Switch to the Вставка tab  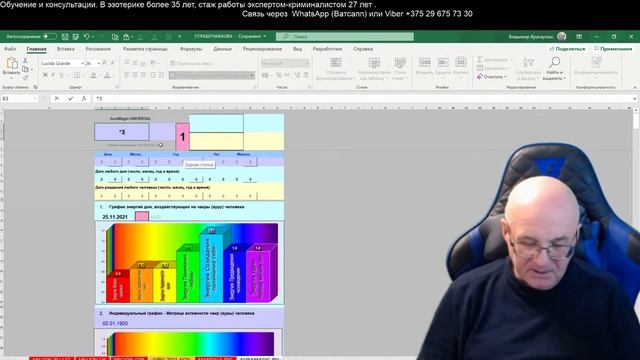65,49
